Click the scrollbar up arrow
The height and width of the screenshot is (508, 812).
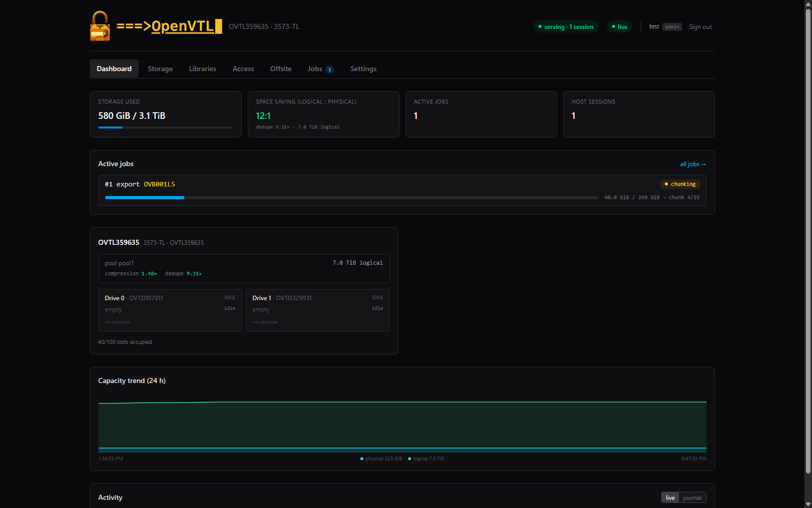tap(808, 4)
